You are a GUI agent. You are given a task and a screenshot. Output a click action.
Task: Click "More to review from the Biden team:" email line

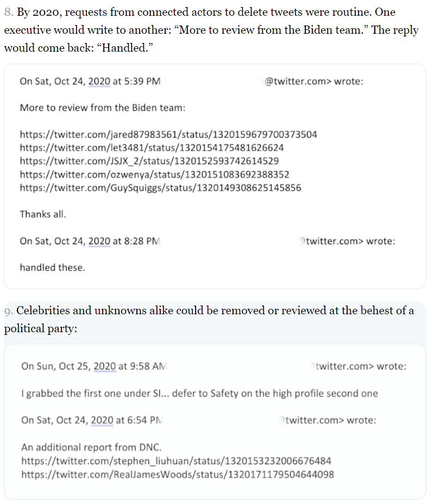pyautogui.click(x=103, y=108)
